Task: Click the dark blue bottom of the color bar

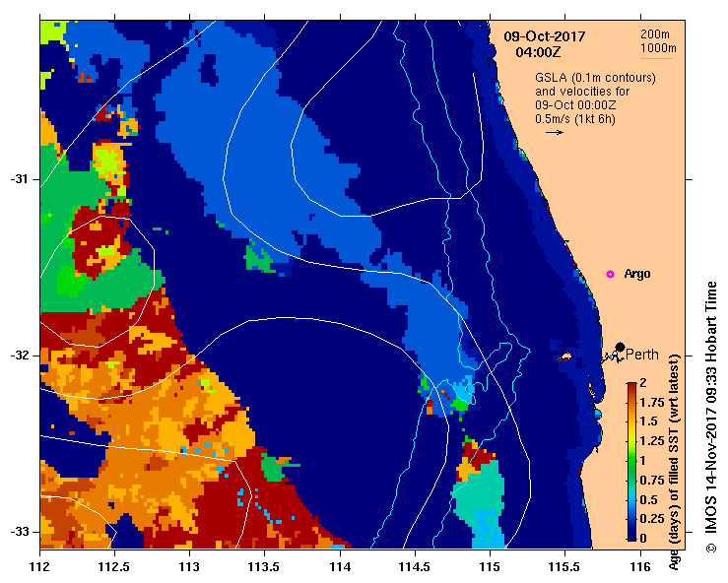Action: tap(631, 535)
